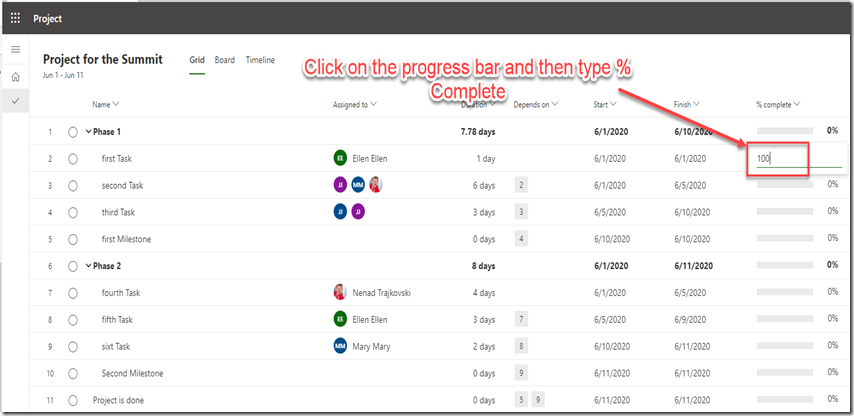
Task: Open the fifth Task name
Action: tap(117, 320)
